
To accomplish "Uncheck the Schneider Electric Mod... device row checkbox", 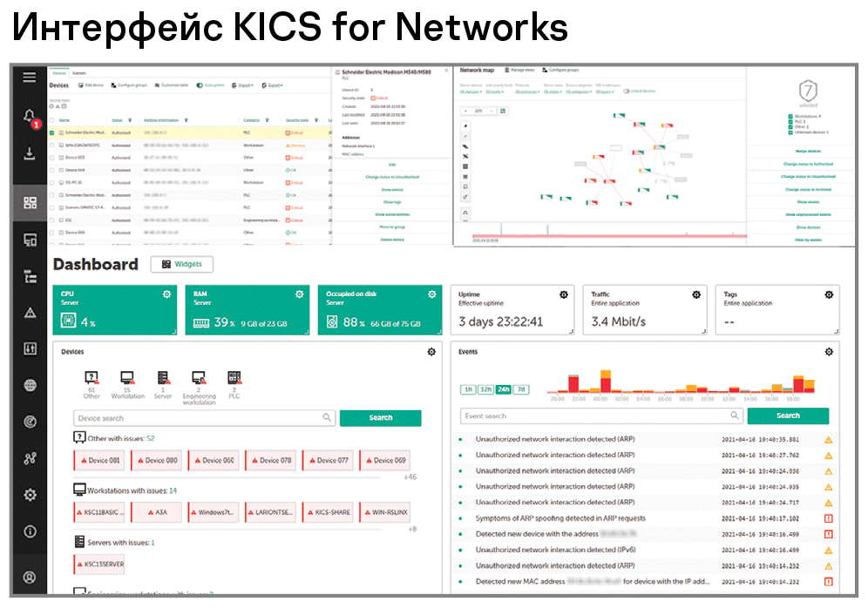I will (52, 132).
